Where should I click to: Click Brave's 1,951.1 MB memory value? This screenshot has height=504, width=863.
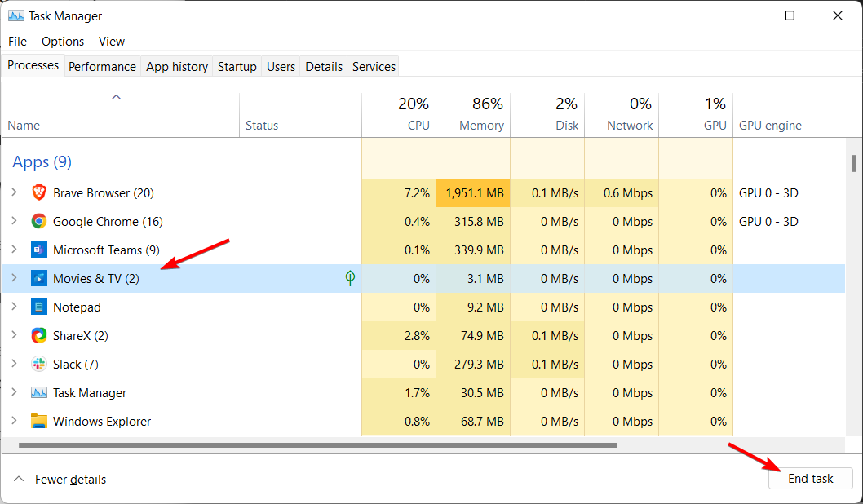tap(473, 193)
